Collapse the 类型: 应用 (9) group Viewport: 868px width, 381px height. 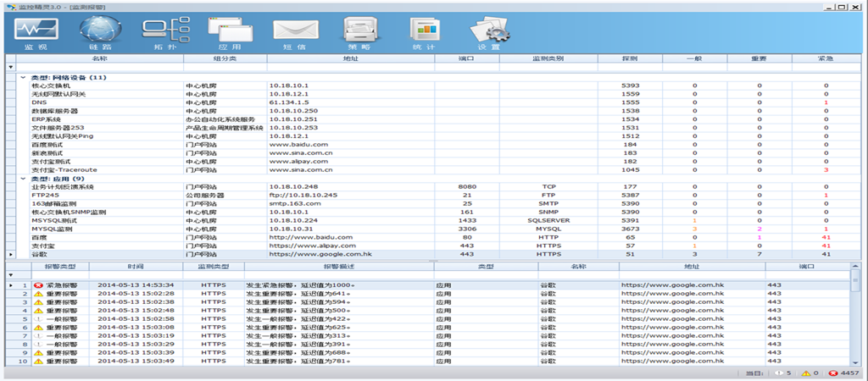coord(23,179)
